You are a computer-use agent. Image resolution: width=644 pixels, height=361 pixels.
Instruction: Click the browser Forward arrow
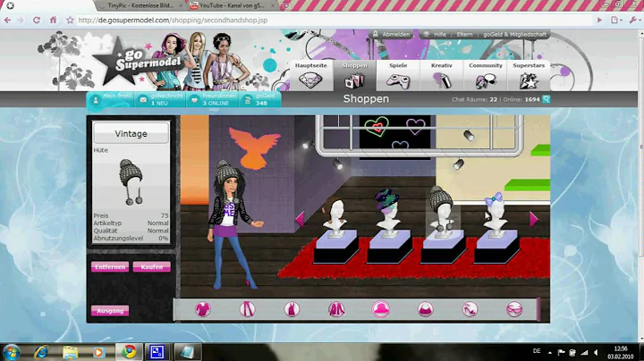coord(21,20)
